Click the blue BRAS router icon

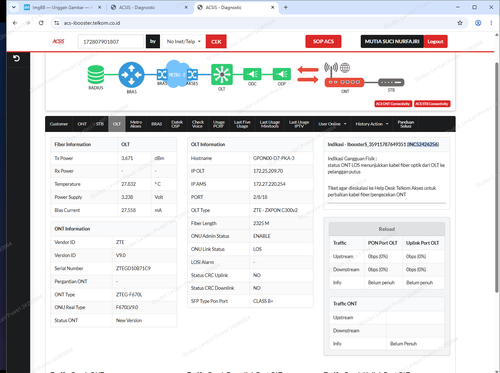132,75
